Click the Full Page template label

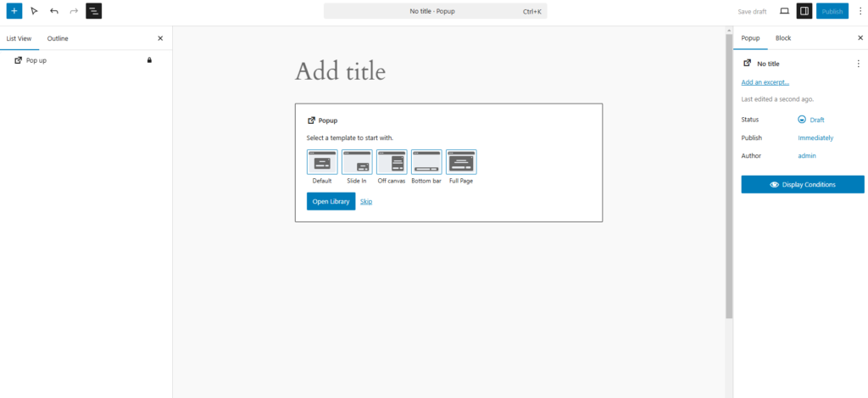(461, 181)
